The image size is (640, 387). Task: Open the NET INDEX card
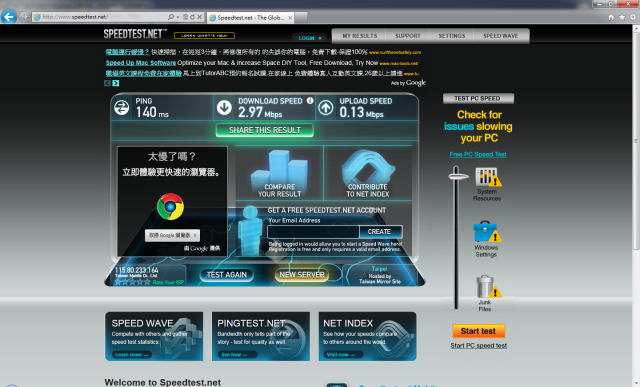click(367, 336)
